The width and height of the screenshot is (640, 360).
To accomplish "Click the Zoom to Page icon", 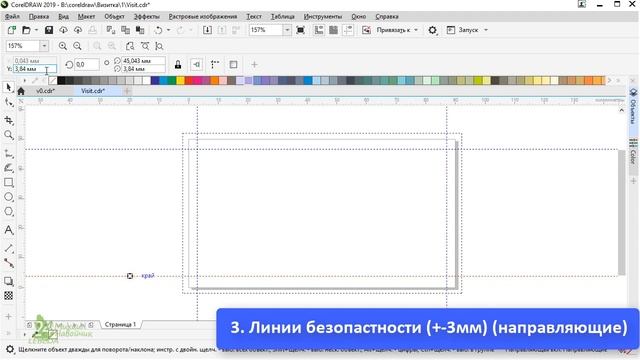I will point(130,46).
